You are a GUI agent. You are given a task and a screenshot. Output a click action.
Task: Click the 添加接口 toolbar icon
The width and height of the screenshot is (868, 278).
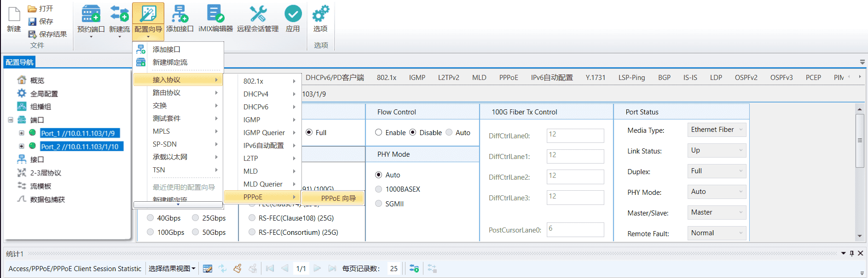[x=179, y=15]
